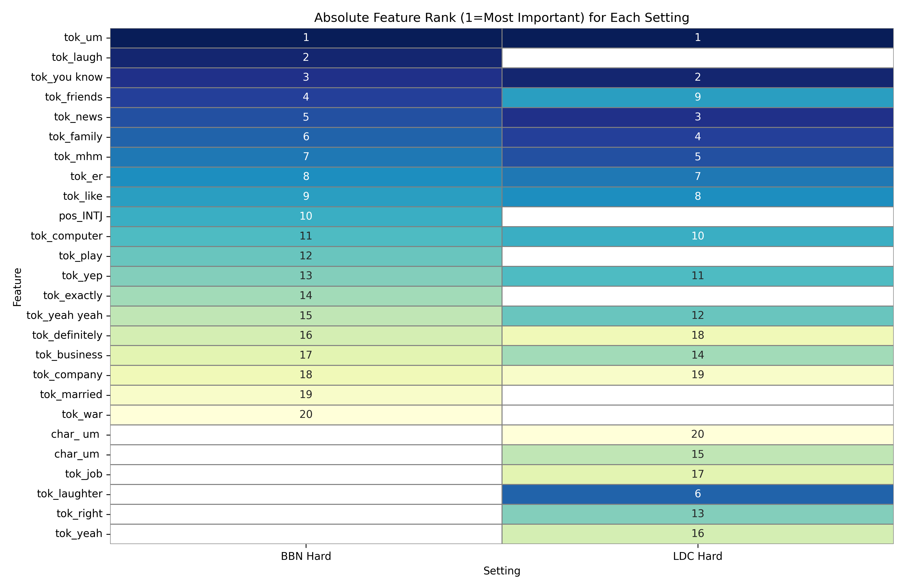Click the tok_yeah yeah feature label
The width and height of the screenshot is (905, 588).
pyautogui.click(x=64, y=315)
